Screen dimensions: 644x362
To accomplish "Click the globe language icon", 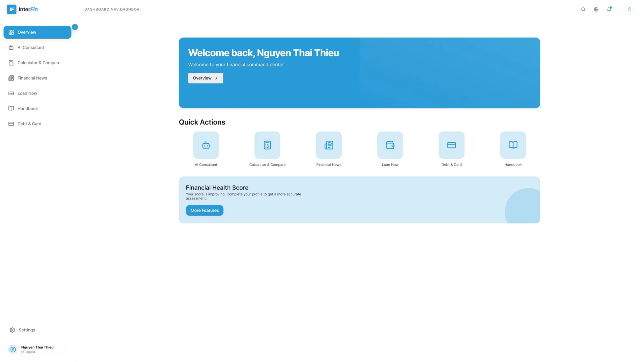I will 596,9.
